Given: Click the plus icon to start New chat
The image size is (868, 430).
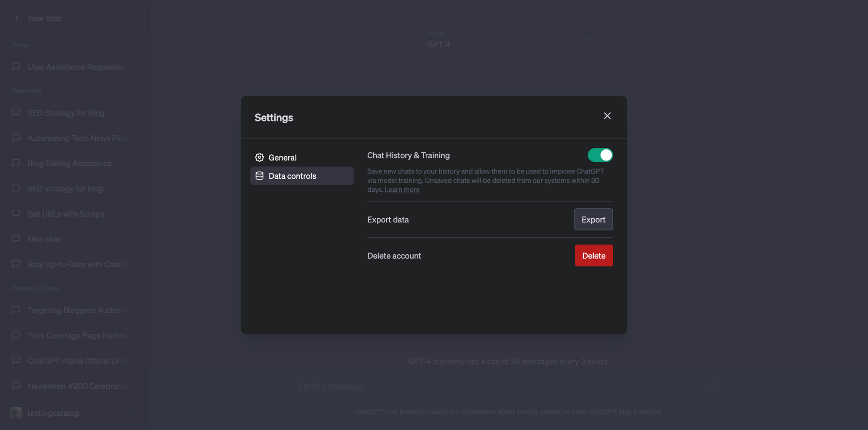Looking at the screenshot, I should click(x=16, y=18).
